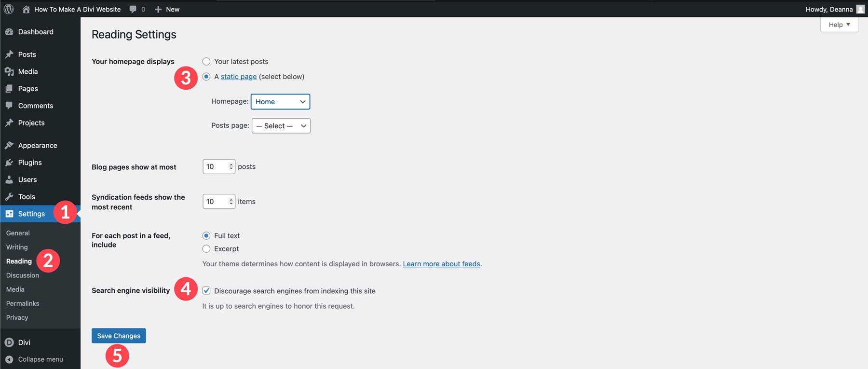The height and width of the screenshot is (369, 868).
Task: Choose 'Excerpt' feed option
Action: (206, 249)
